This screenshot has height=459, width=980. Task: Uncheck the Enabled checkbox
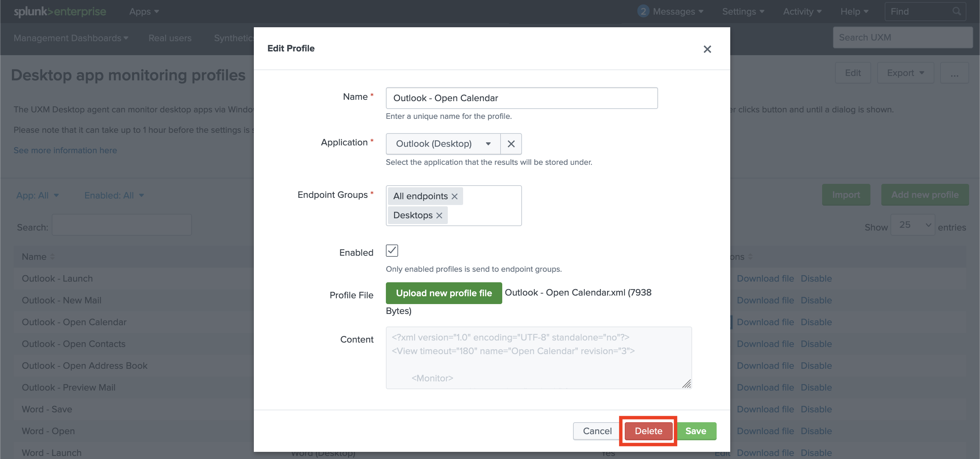(391, 250)
